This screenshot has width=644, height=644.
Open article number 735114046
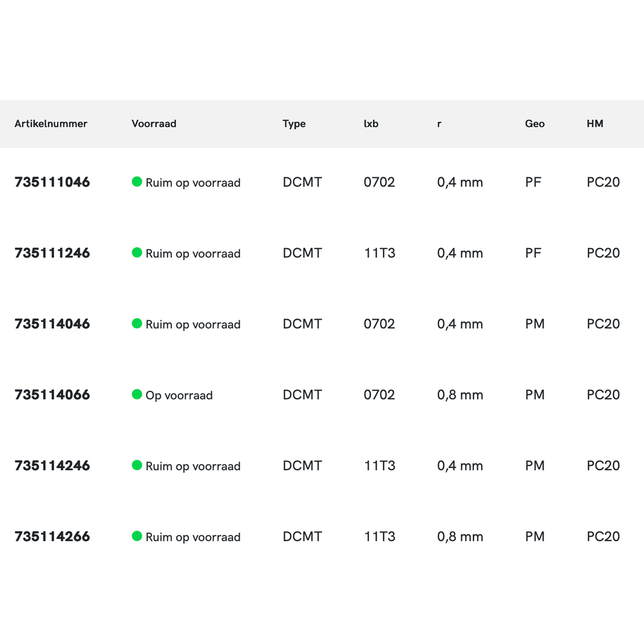[x=52, y=324]
